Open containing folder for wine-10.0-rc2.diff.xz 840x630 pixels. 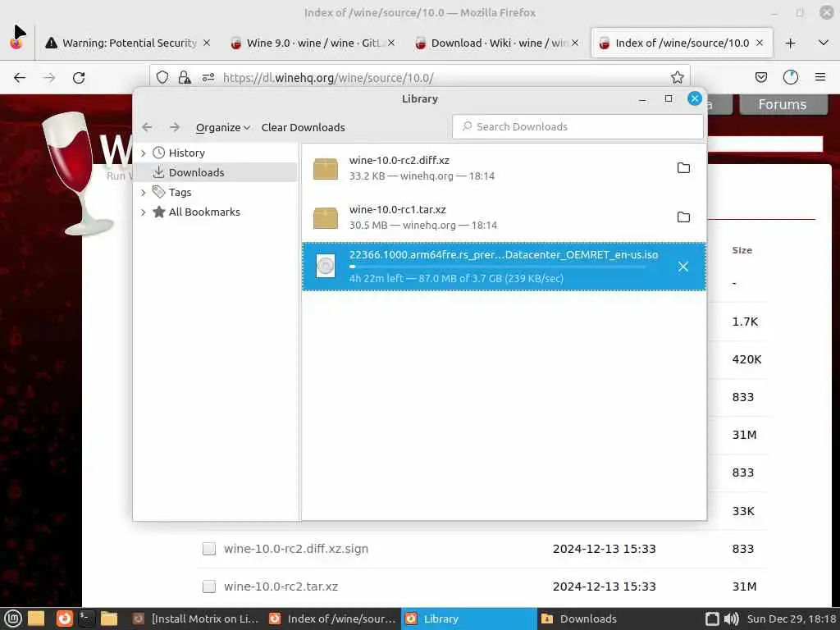(x=683, y=167)
